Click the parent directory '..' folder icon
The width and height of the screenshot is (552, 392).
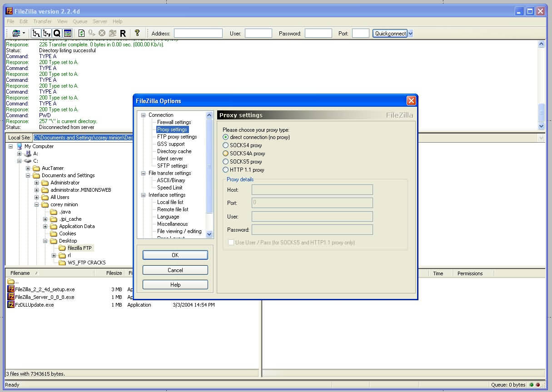11,281
